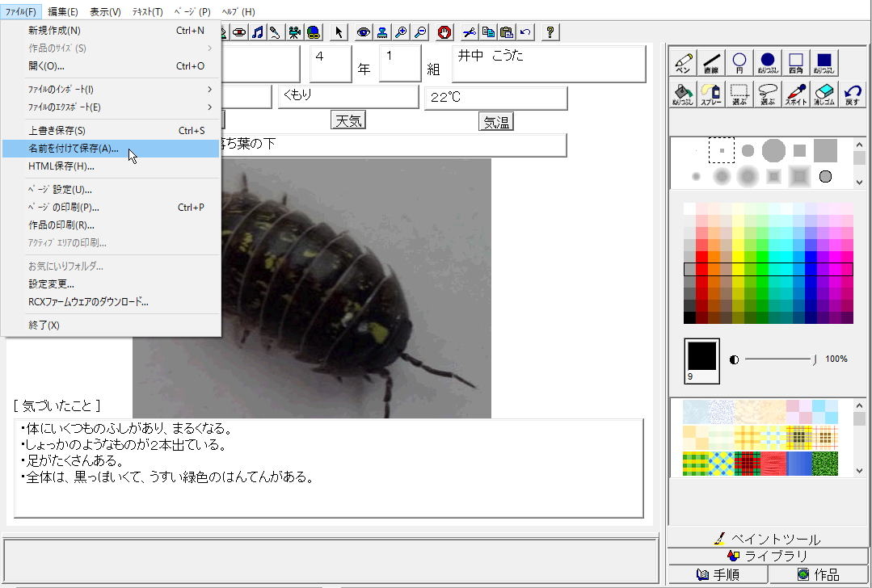872x588 pixels.
Task: Pick the スポイト eyedropper tool
Action: click(x=796, y=94)
